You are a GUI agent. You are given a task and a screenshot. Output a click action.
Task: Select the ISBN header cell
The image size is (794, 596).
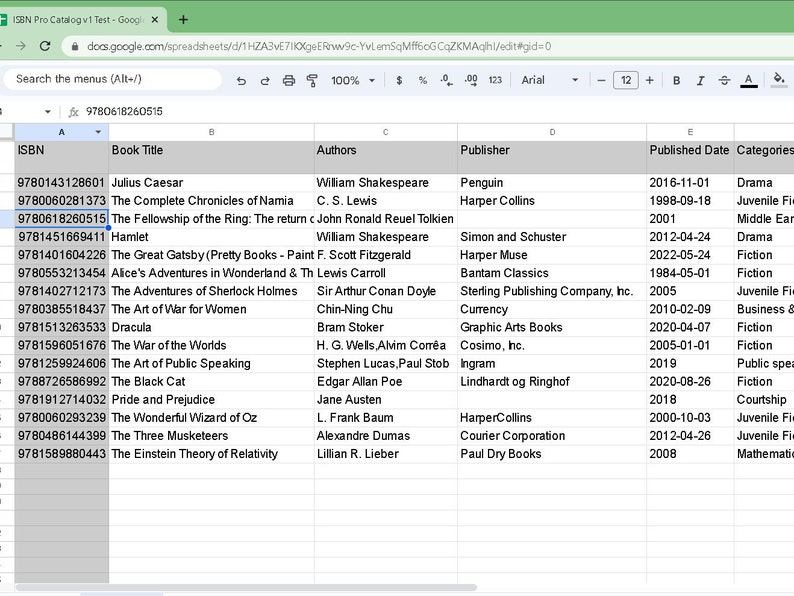pos(61,157)
